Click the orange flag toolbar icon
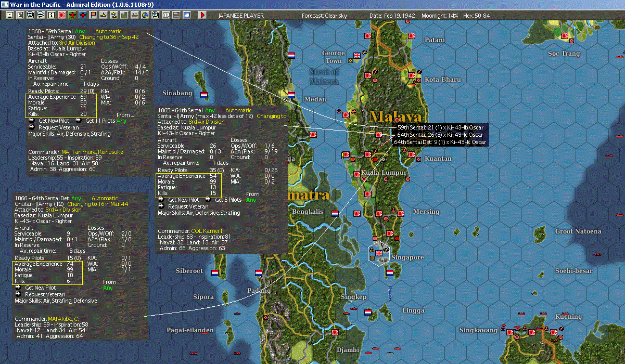This screenshot has height=364, width=625. point(94,15)
